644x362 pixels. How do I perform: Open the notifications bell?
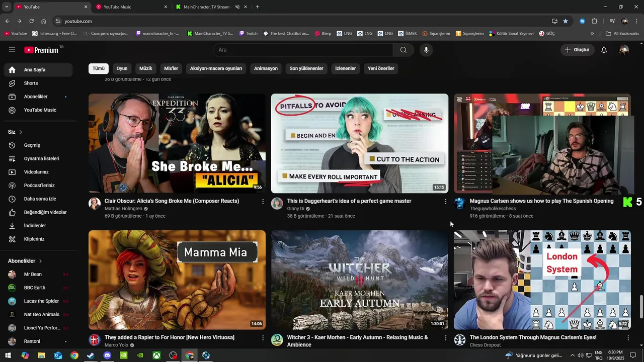point(604,50)
